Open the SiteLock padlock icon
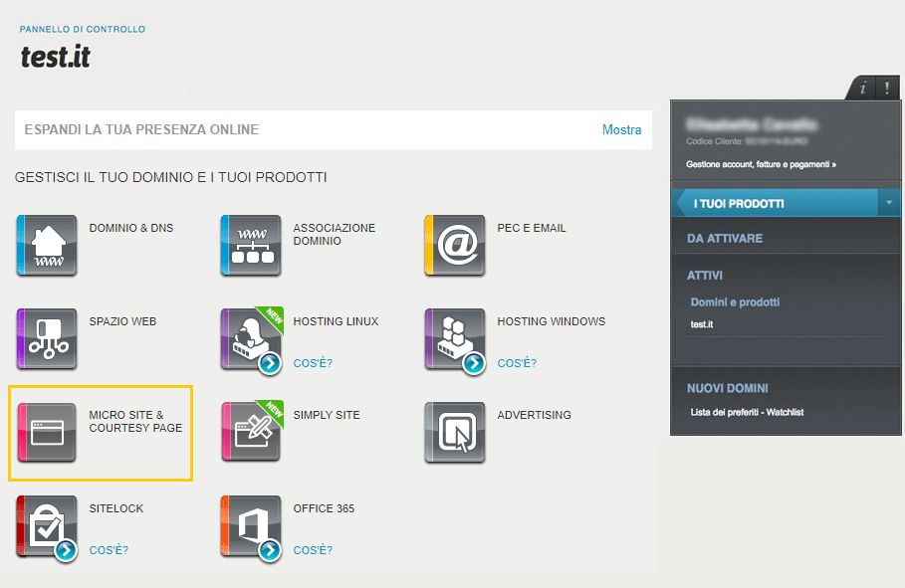This screenshot has height=588, width=905. coord(47,525)
